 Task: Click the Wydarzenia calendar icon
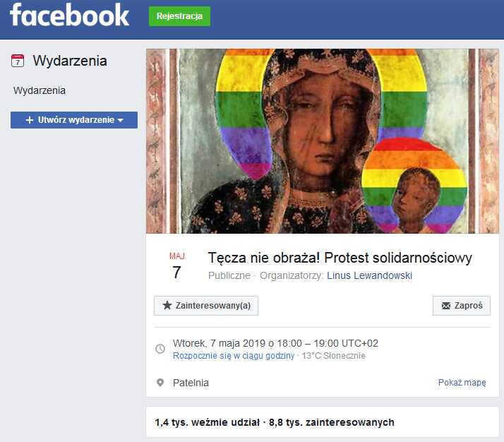click(18, 61)
